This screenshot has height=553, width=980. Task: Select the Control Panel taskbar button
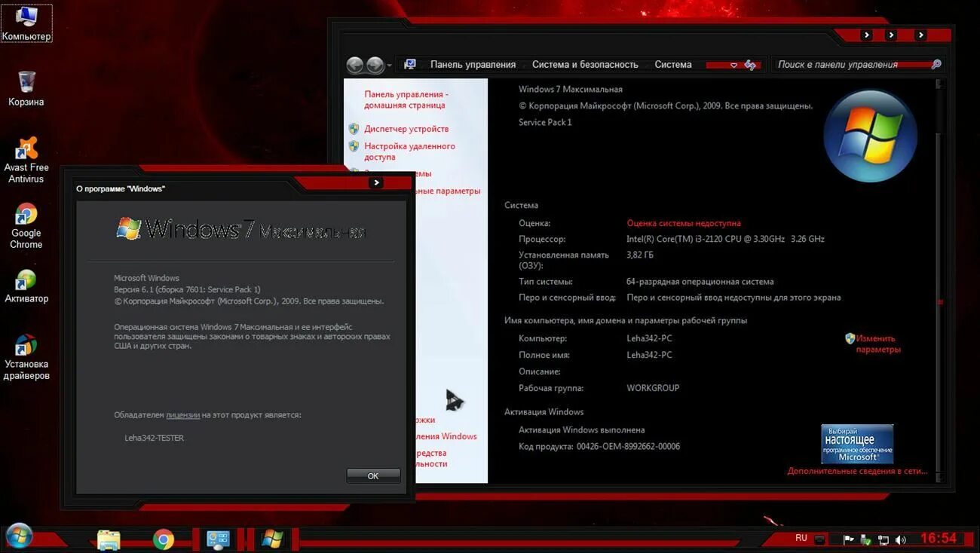coord(218,539)
